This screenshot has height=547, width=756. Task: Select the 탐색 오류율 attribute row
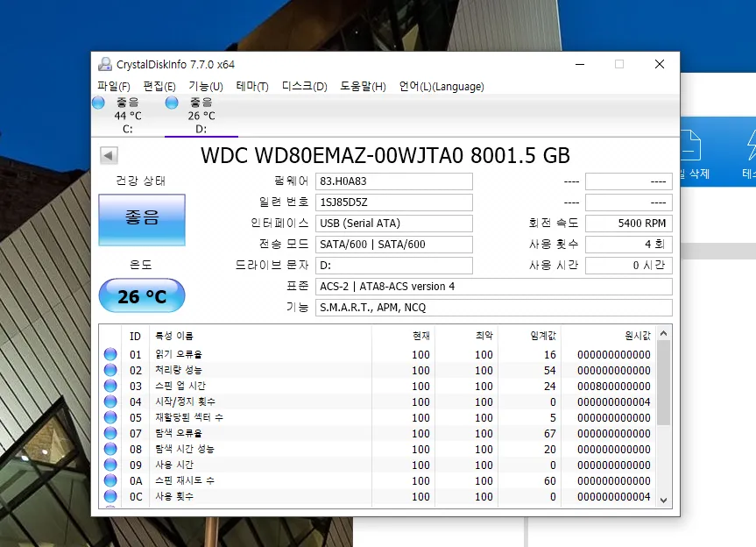tap(378, 434)
